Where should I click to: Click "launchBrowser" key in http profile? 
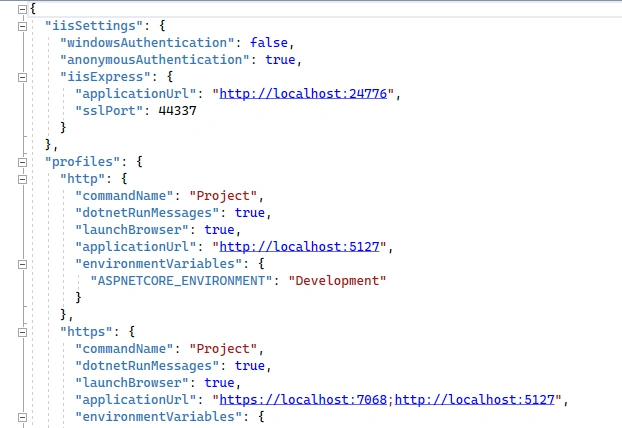click(132, 230)
